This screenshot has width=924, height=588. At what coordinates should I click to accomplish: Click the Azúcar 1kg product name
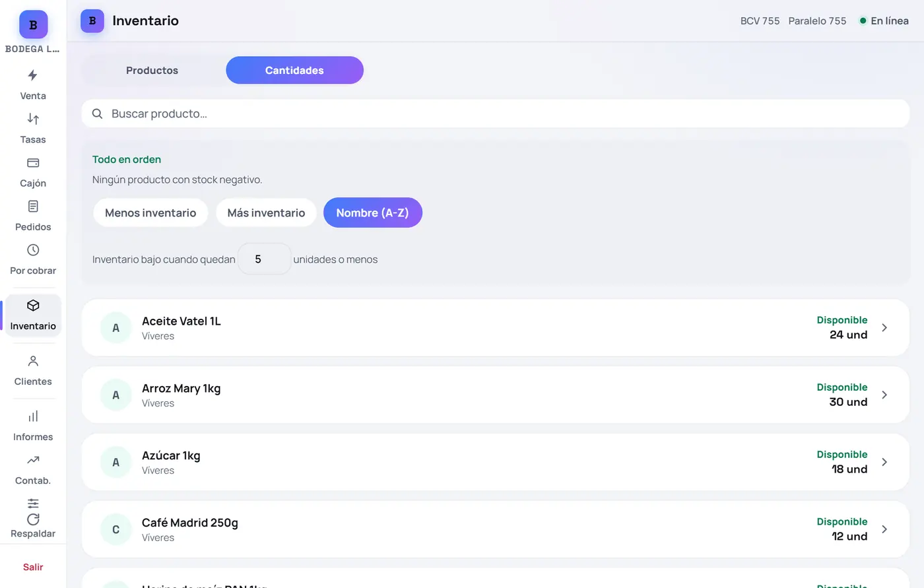click(x=171, y=455)
